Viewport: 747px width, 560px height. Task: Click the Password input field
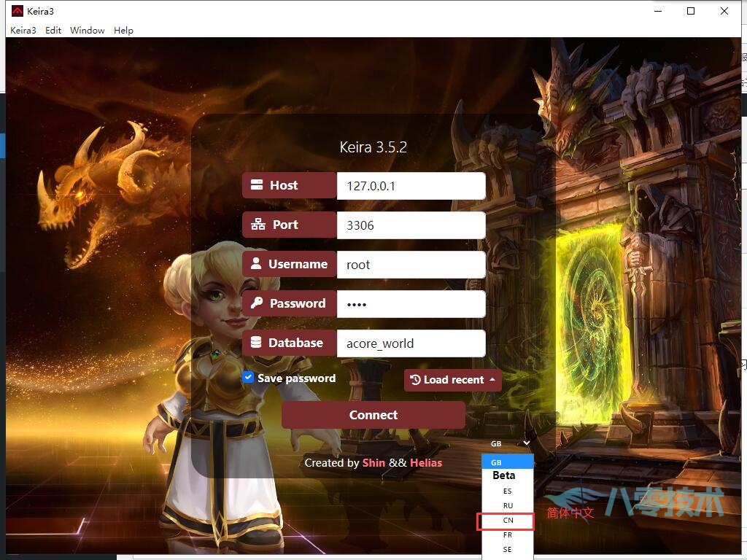(x=411, y=304)
